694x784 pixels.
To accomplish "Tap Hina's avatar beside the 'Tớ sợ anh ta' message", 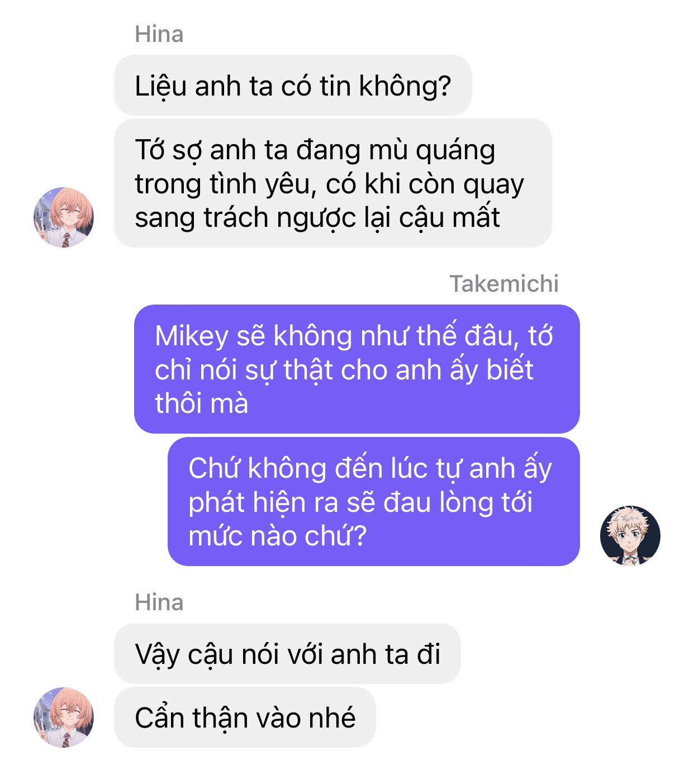I will coord(64,217).
